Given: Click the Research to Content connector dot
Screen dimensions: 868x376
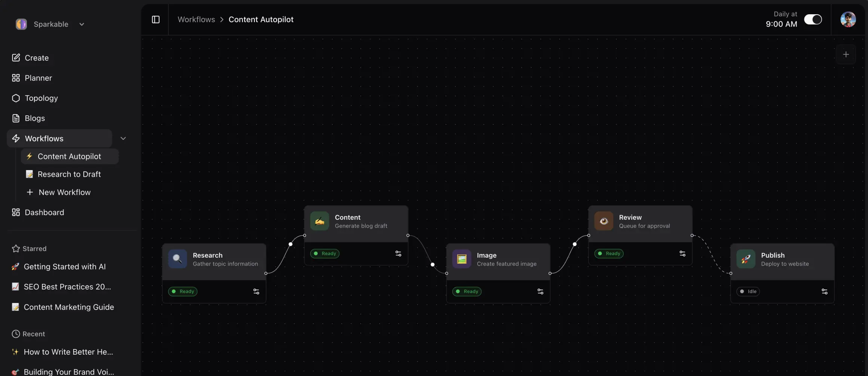Looking at the screenshot, I should point(290,244).
